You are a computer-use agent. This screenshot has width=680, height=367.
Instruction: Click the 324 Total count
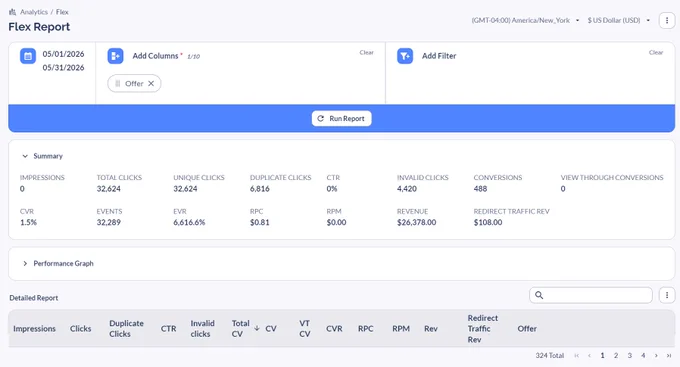549,356
